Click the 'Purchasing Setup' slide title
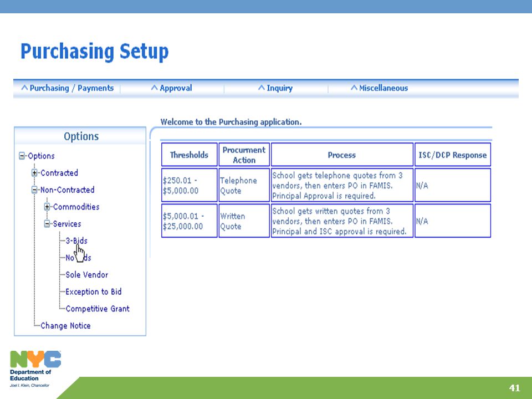This screenshot has width=532, height=399. [x=95, y=52]
